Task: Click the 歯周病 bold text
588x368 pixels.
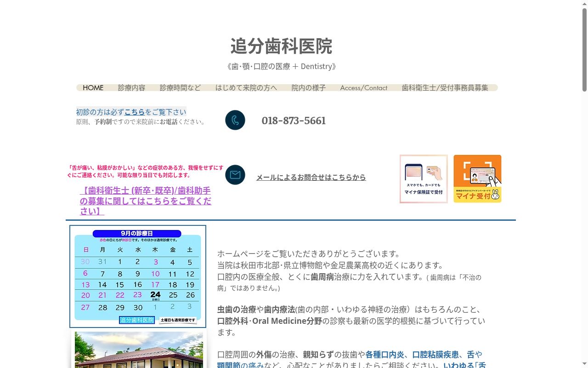Action: (322, 276)
